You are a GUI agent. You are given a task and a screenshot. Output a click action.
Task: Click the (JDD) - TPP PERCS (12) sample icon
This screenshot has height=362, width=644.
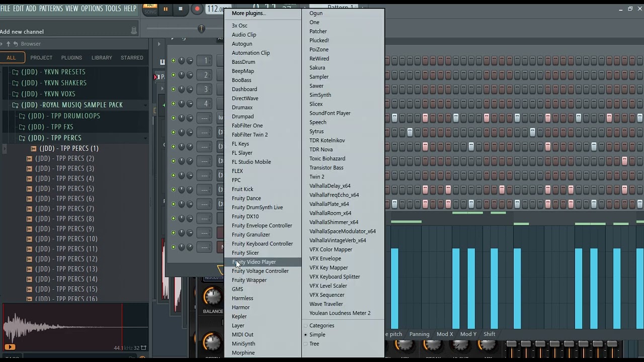[29, 259]
